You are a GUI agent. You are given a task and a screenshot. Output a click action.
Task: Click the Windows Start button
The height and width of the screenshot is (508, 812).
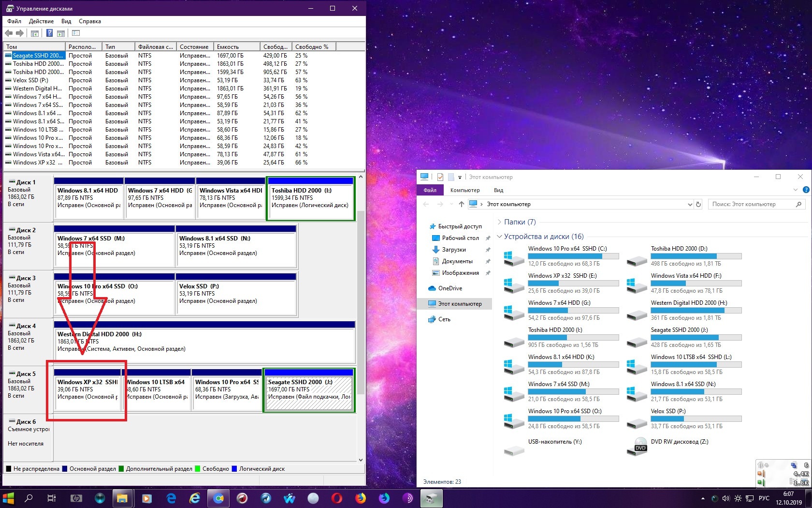(x=8, y=498)
